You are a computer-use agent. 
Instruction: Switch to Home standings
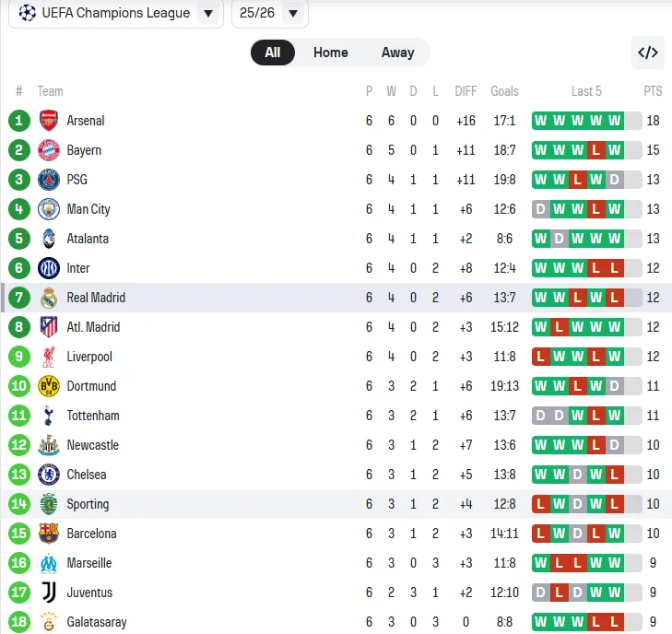pyautogui.click(x=331, y=53)
